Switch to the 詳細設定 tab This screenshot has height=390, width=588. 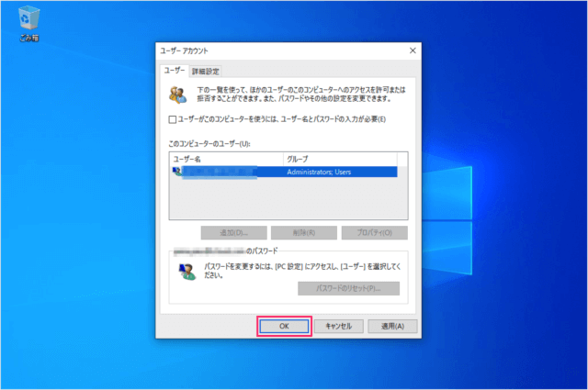207,71
